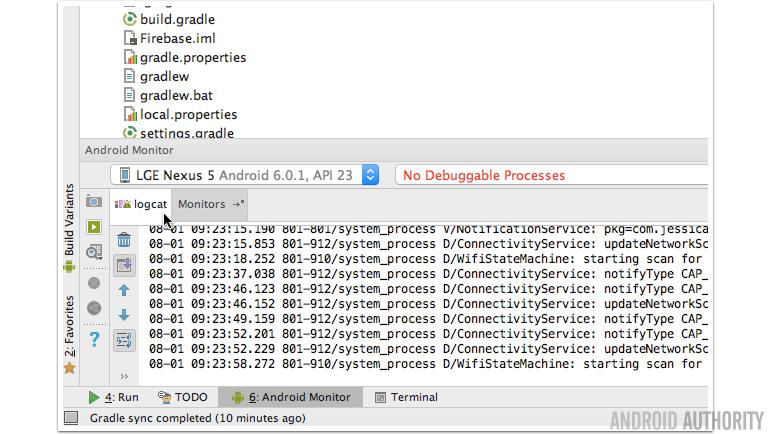Select log line at 09:23:49.159
The image size is (771, 434).
pos(428,319)
